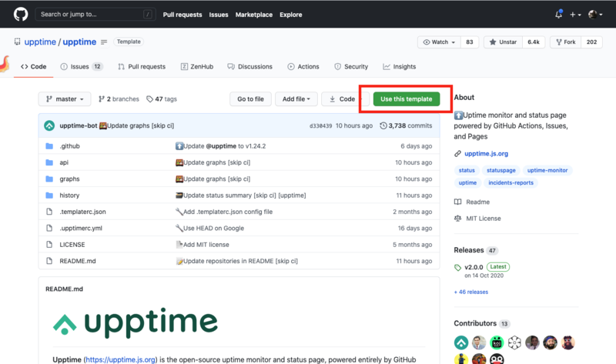Open the history folder
The width and height of the screenshot is (616, 364).
[x=69, y=195]
